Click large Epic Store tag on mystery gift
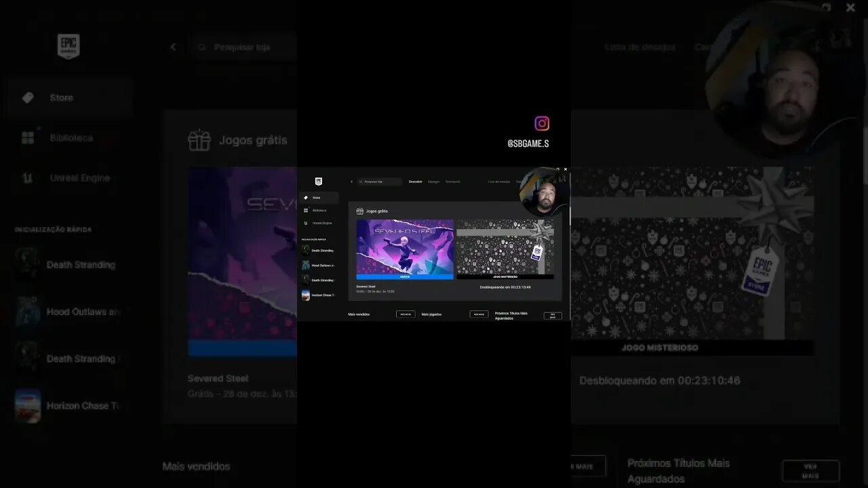Viewport: 868px width, 488px height. tap(761, 270)
